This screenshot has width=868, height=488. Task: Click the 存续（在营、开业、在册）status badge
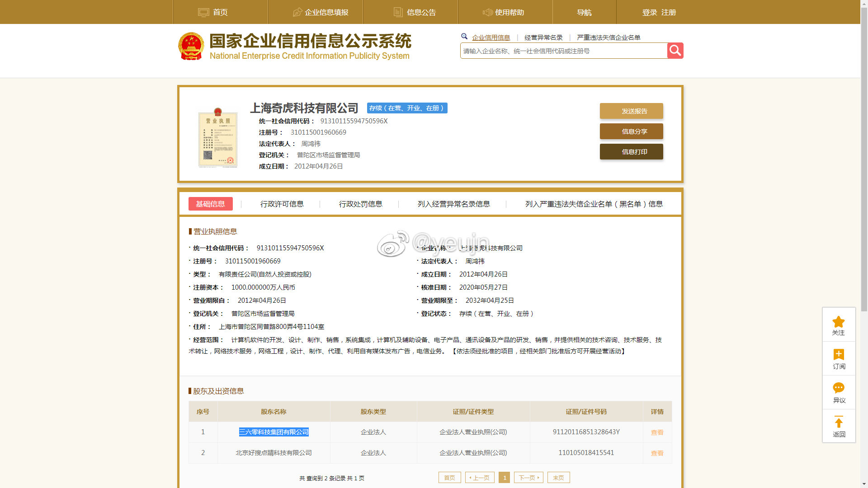pos(407,108)
